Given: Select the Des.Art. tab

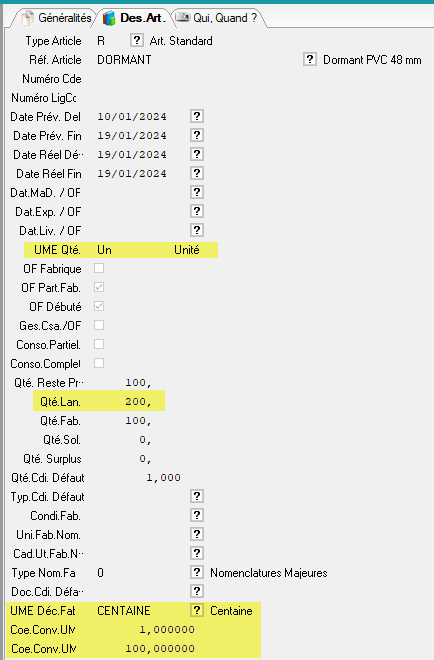Looking at the screenshot, I should pyautogui.click(x=135, y=18).
